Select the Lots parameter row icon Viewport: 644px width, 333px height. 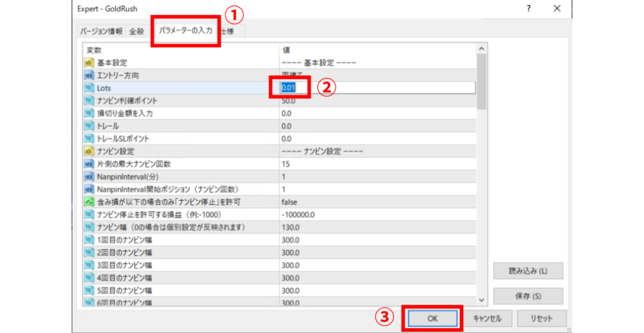tap(89, 88)
